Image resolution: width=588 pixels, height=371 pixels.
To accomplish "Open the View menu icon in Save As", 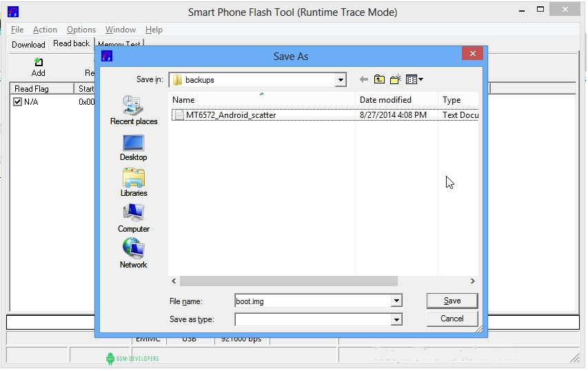I will pos(414,79).
